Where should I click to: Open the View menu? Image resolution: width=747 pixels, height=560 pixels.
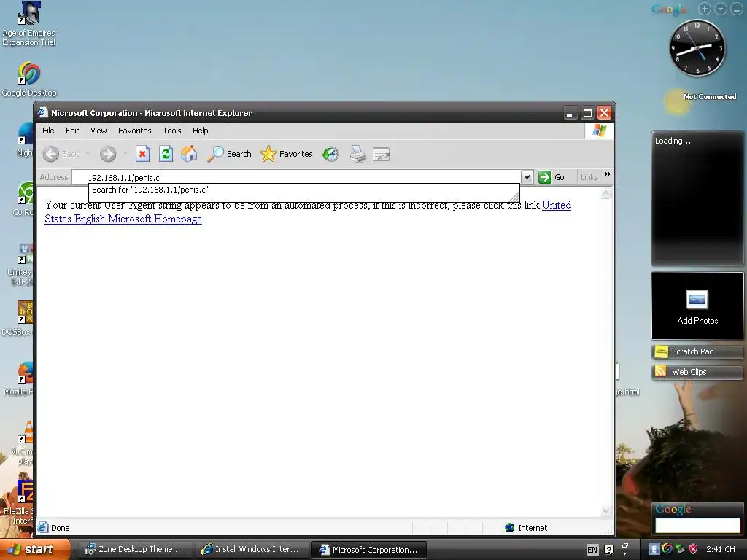point(98,131)
